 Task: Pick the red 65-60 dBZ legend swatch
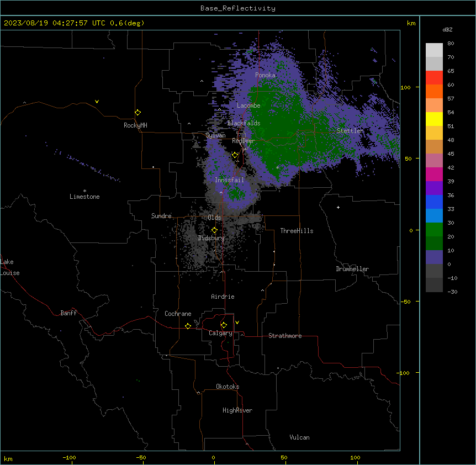point(434,78)
